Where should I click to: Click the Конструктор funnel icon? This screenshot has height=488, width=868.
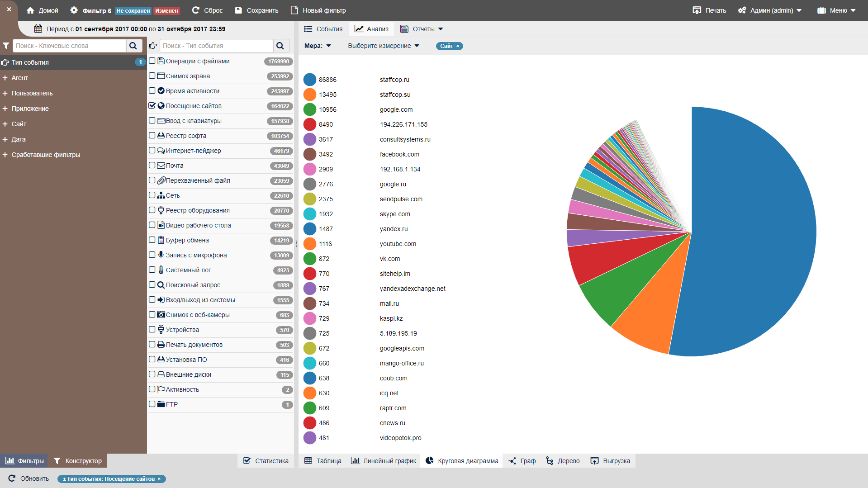(57, 461)
